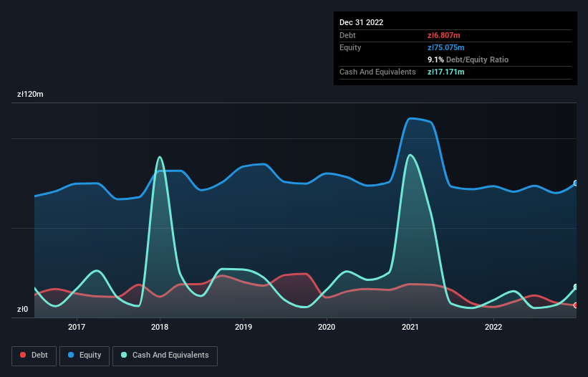
Task: Toggle the Debt series legend button
Action: click(x=34, y=355)
